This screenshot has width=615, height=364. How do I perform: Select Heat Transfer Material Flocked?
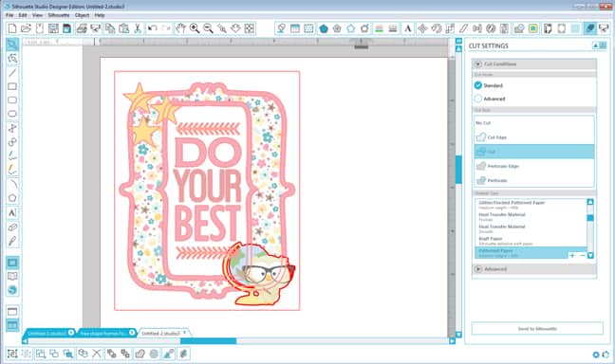[531, 217]
